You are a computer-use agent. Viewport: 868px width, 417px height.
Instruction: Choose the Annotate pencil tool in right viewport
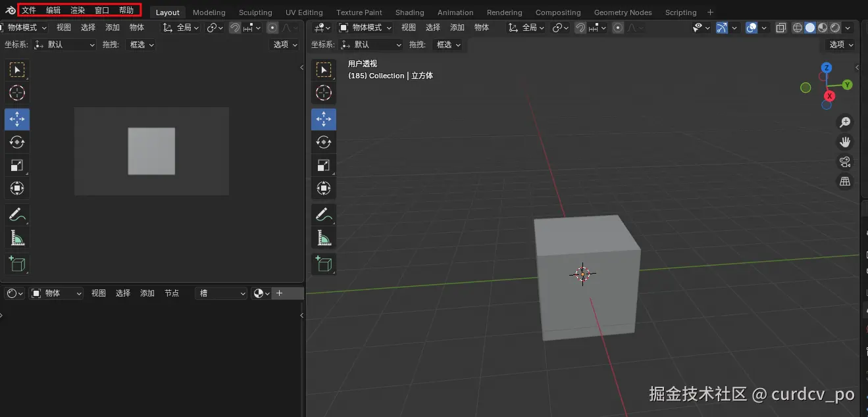coord(324,214)
